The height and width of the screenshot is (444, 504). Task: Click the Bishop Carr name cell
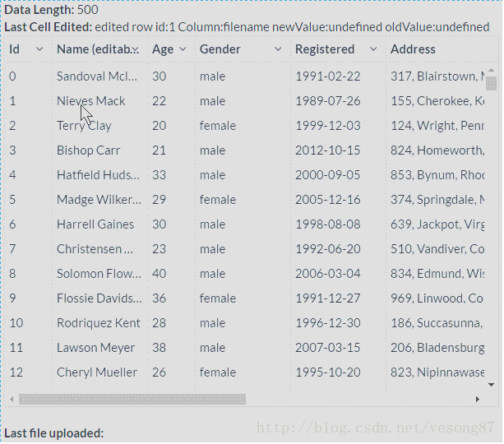pos(88,150)
